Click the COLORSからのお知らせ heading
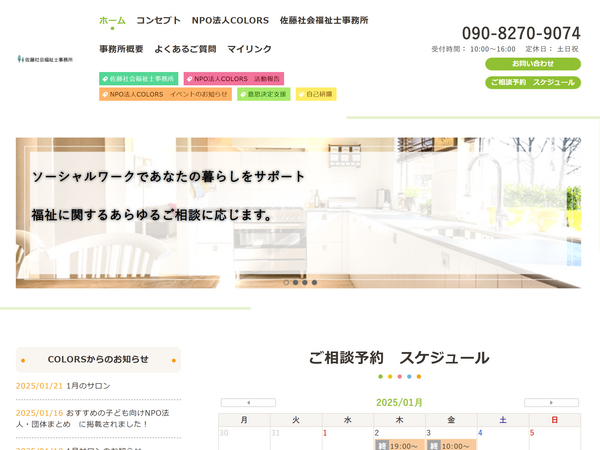This screenshot has height=450, width=600. coord(98,359)
